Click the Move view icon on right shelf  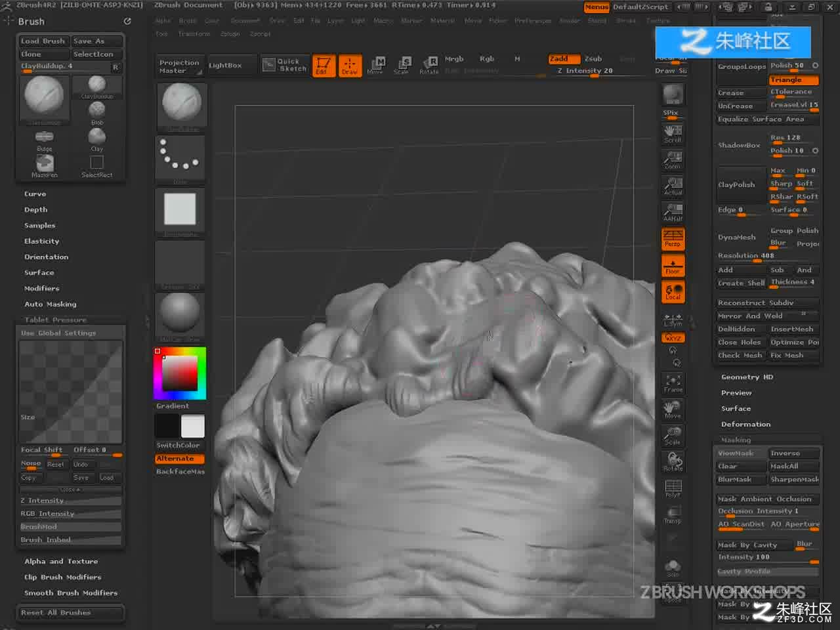click(x=673, y=409)
